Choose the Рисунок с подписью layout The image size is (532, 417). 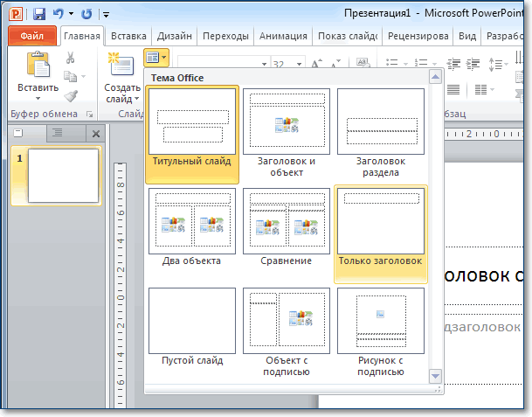pos(381,333)
